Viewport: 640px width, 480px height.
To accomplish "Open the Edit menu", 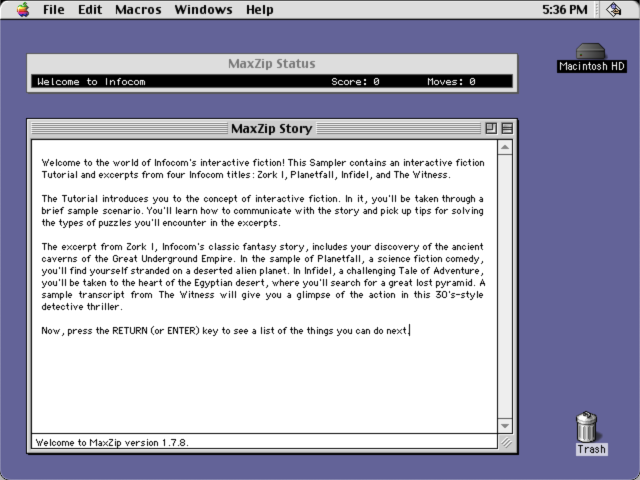I will pyautogui.click(x=90, y=9).
